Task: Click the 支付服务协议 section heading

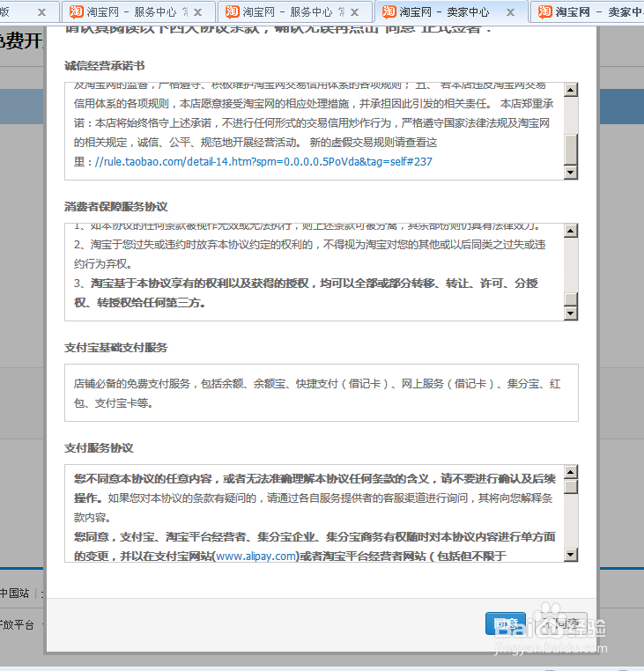Action: point(99,448)
